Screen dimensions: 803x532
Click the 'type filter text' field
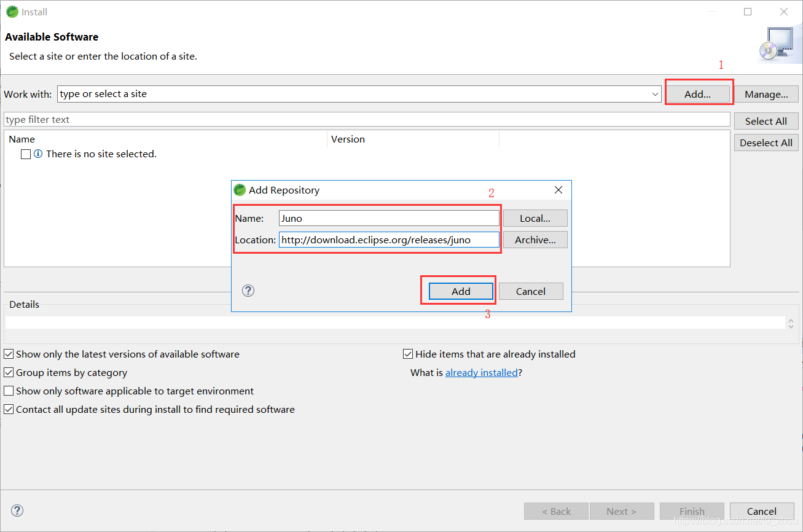(x=367, y=119)
